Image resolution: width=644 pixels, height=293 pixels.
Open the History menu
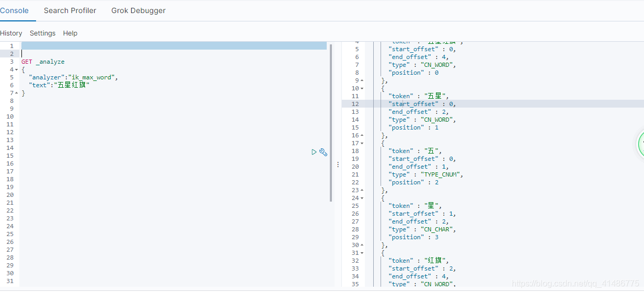pyautogui.click(x=11, y=33)
